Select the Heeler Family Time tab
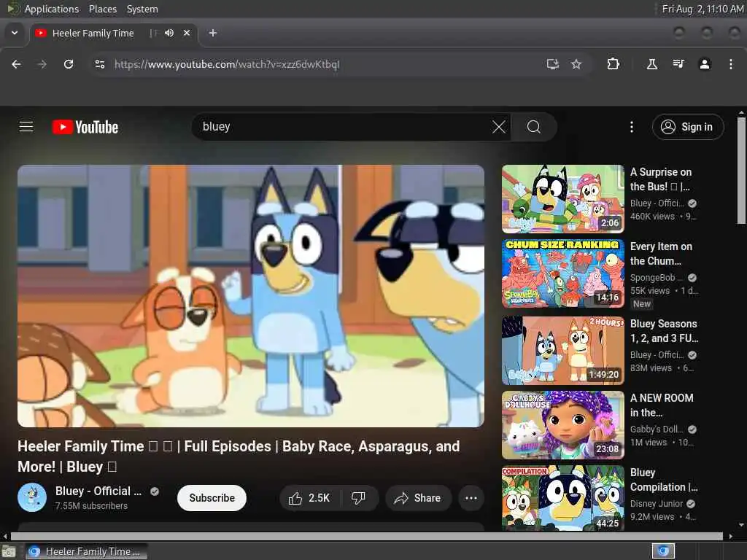Viewport: 747px width, 560px height. [93, 34]
